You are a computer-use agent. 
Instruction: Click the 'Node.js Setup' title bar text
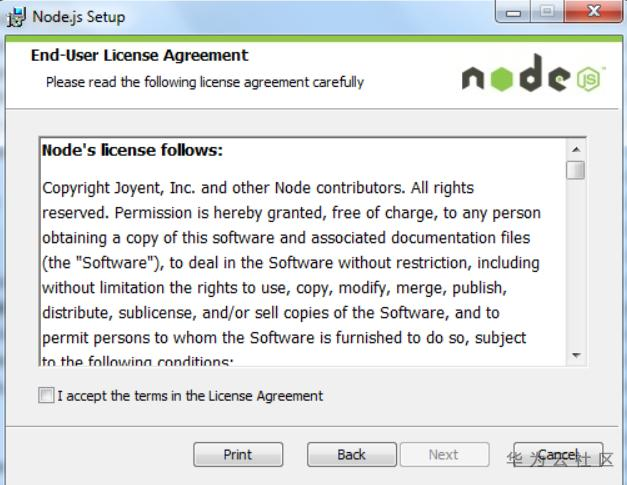click(x=79, y=17)
